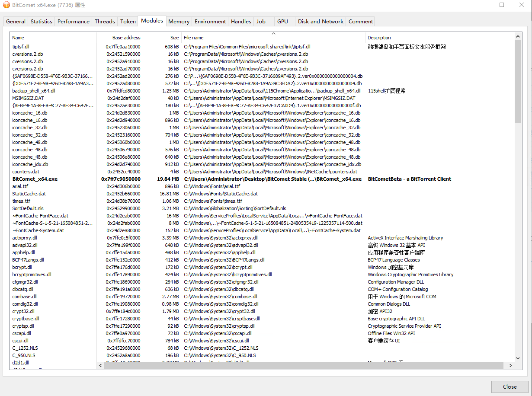Open the Disk and Network tab
Image resolution: width=532 pixels, height=396 pixels.
[x=320, y=21]
